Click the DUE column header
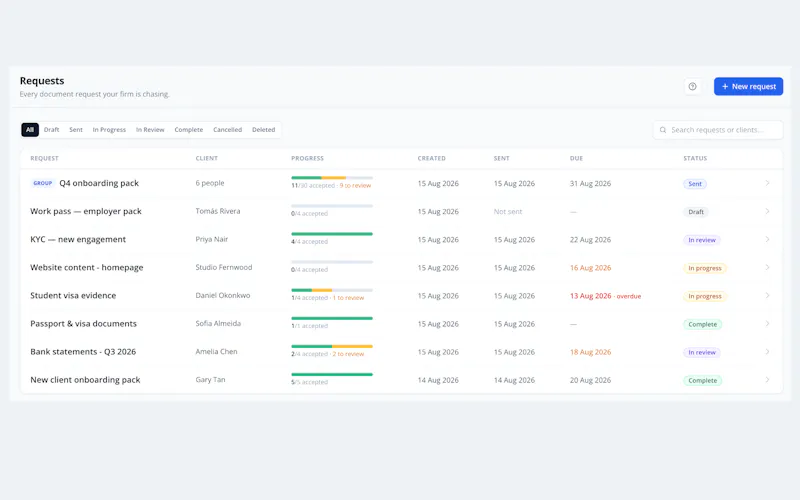 tap(577, 158)
